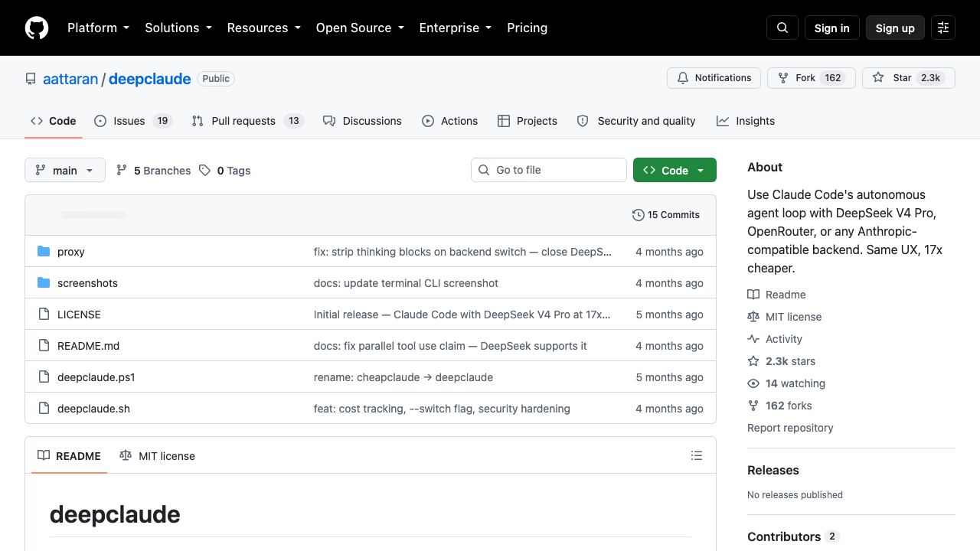Click the Actions play icon
This screenshot has height=551, width=980.
pyautogui.click(x=428, y=121)
